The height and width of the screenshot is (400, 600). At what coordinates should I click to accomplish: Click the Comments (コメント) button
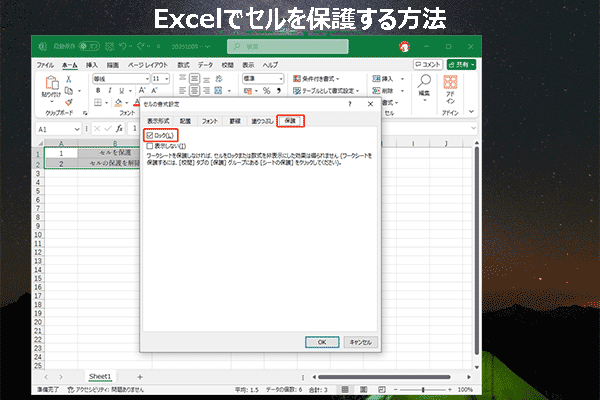(428, 65)
